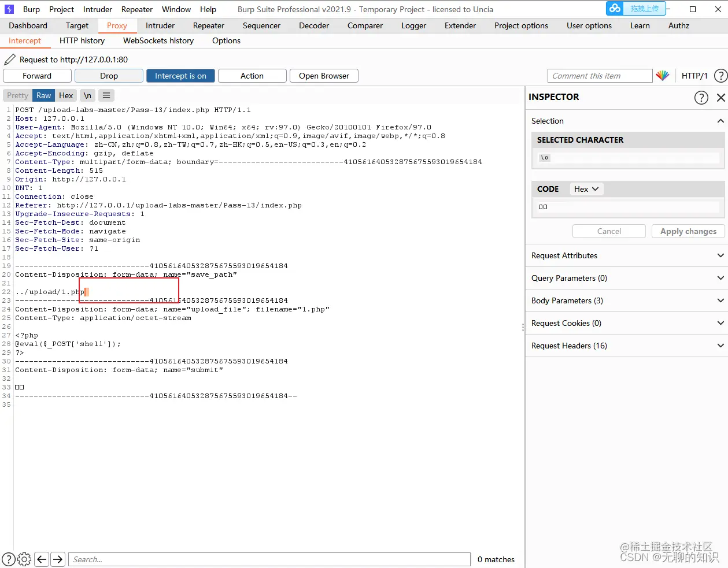
Task: Expand Body Parameters (3) section
Action: [626, 300]
